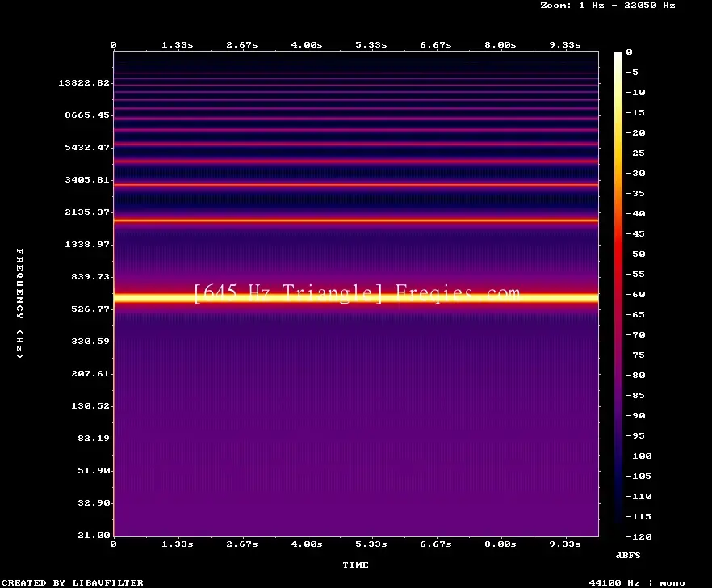This screenshot has height=588, width=712.
Task: Click the 3405.81 frequency tick label
Action: click(x=87, y=179)
